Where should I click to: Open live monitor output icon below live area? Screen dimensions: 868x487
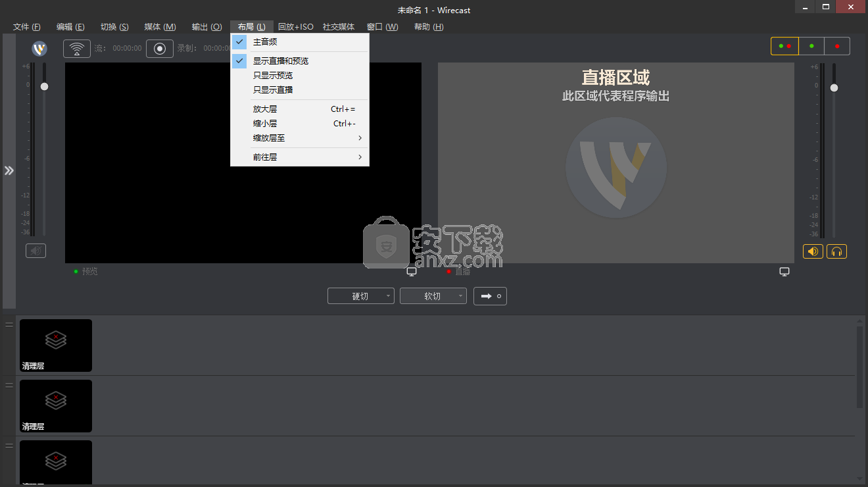(x=784, y=272)
